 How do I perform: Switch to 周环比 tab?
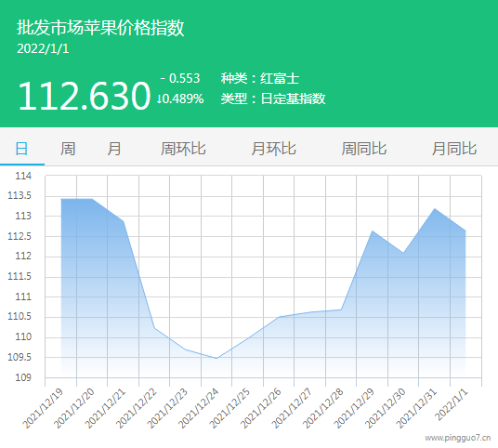(x=183, y=149)
